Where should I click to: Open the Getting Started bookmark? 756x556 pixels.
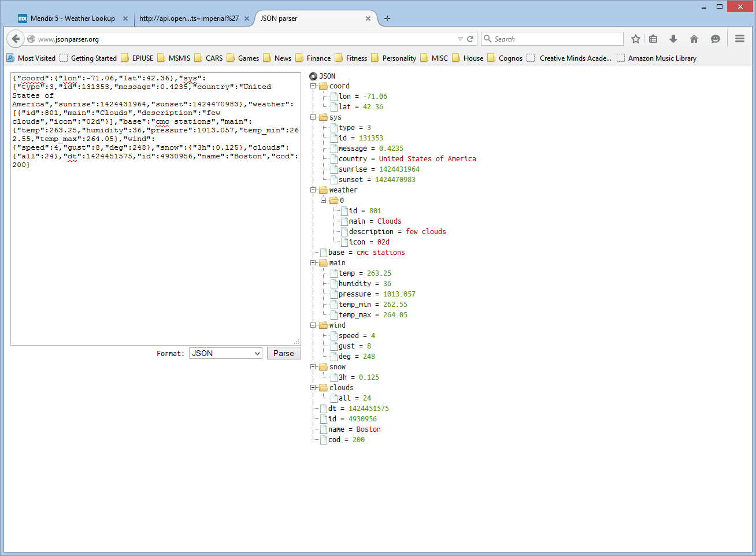click(88, 58)
